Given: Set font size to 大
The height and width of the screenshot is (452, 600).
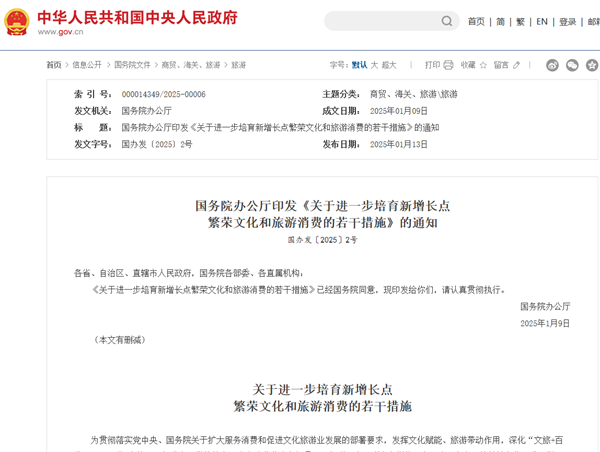Looking at the screenshot, I should 375,65.
